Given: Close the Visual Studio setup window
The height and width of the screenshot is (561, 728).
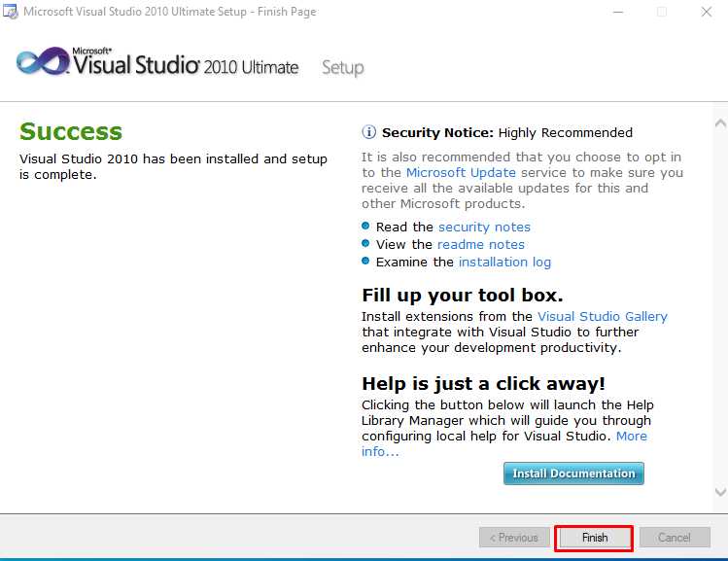Looking at the screenshot, I should point(707,12).
